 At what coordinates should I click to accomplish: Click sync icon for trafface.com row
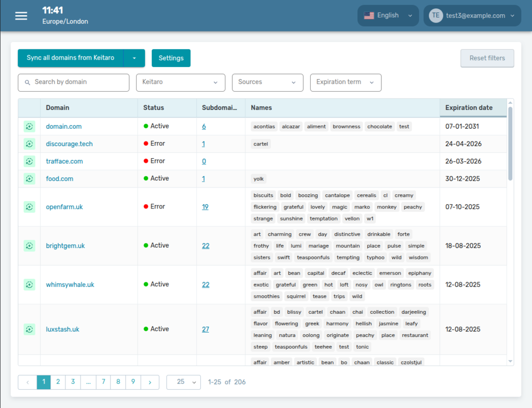click(29, 161)
